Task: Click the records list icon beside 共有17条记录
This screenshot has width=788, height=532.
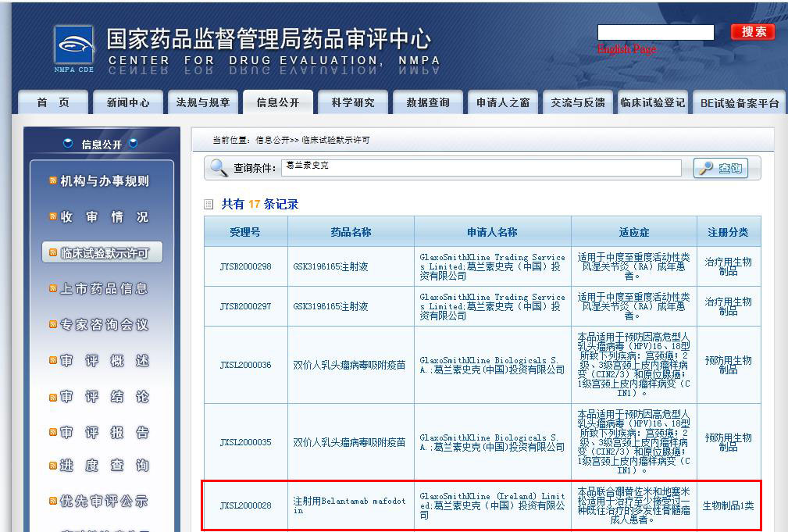Action: pyautogui.click(x=209, y=205)
